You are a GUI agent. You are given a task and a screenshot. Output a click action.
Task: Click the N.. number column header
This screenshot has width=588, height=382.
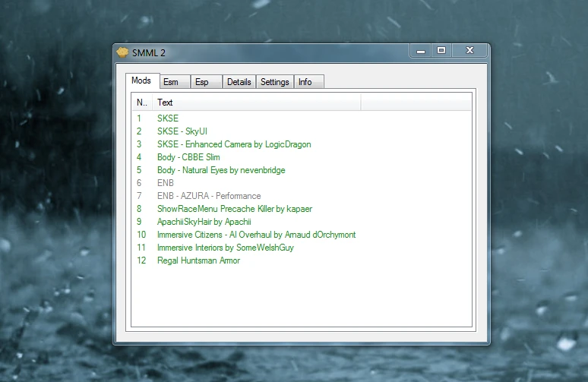(x=142, y=103)
